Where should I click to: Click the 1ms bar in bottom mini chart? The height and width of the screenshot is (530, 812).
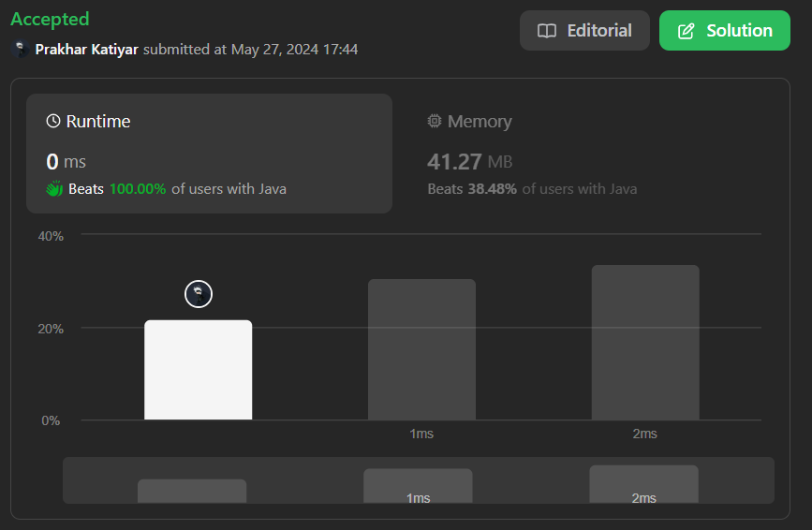tap(418, 485)
